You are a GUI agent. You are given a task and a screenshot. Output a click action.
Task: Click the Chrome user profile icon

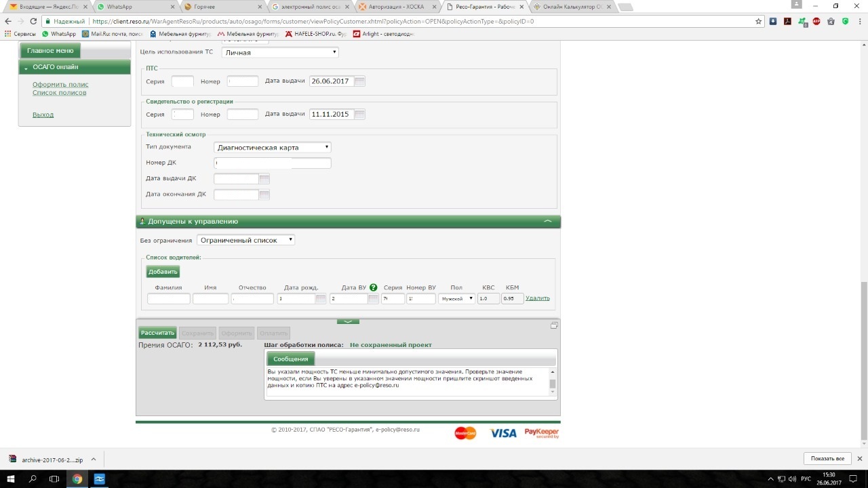click(797, 5)
